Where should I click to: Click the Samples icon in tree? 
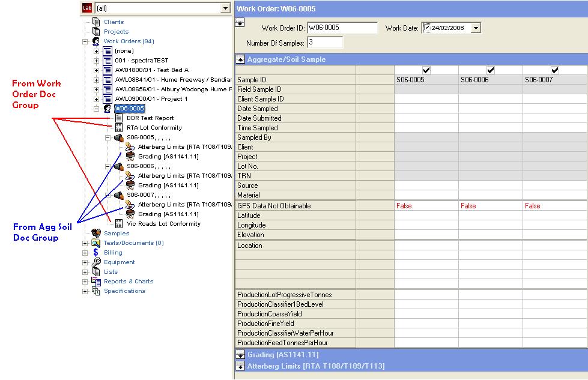(96, 234)
